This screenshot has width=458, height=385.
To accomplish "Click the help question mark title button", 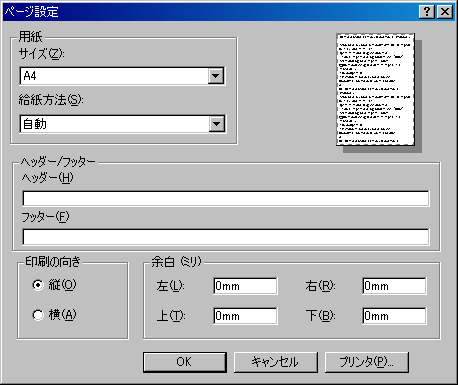I will (x=427, y=12).
